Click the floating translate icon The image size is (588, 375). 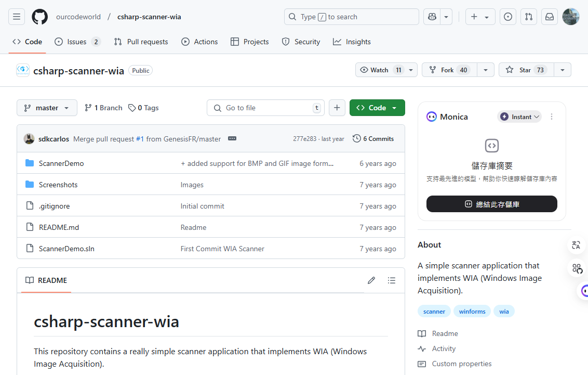[x=577, y=245]
